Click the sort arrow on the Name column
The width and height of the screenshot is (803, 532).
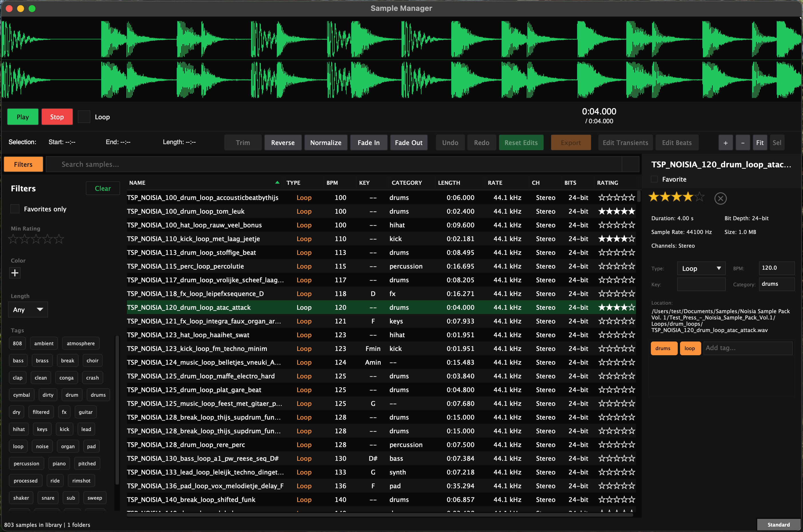point(277,182)
